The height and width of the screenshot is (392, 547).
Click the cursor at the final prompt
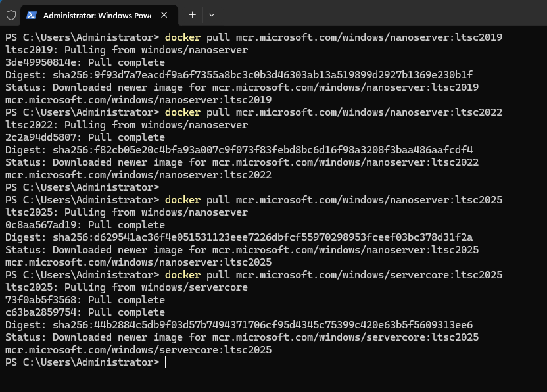pos(166,362)
